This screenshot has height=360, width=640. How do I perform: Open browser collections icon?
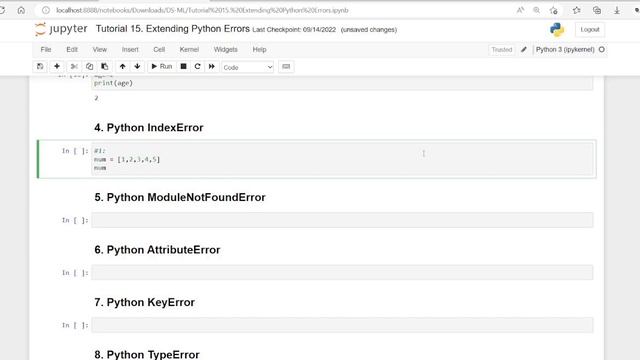[x=597, y=10]
